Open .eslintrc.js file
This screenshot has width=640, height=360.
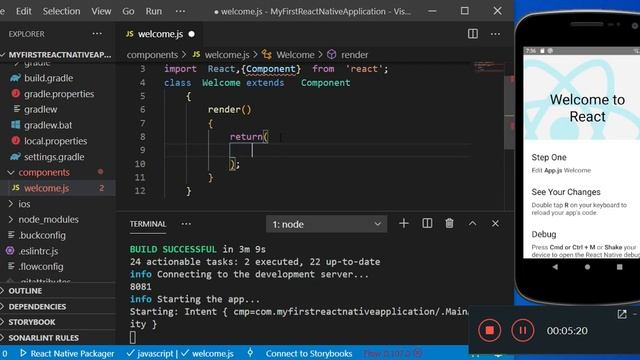39,251
